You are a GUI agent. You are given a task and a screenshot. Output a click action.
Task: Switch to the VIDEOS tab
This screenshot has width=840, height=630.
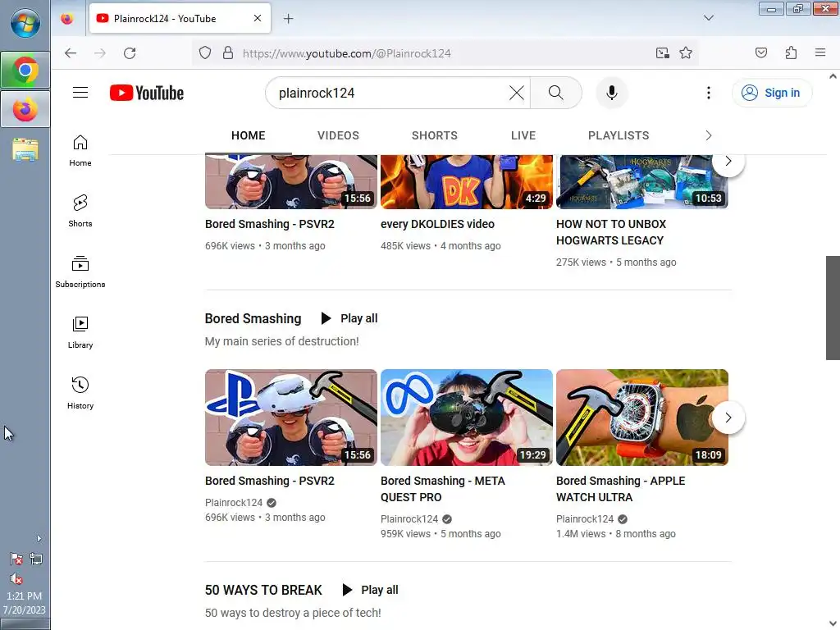(x=338, y=135)
